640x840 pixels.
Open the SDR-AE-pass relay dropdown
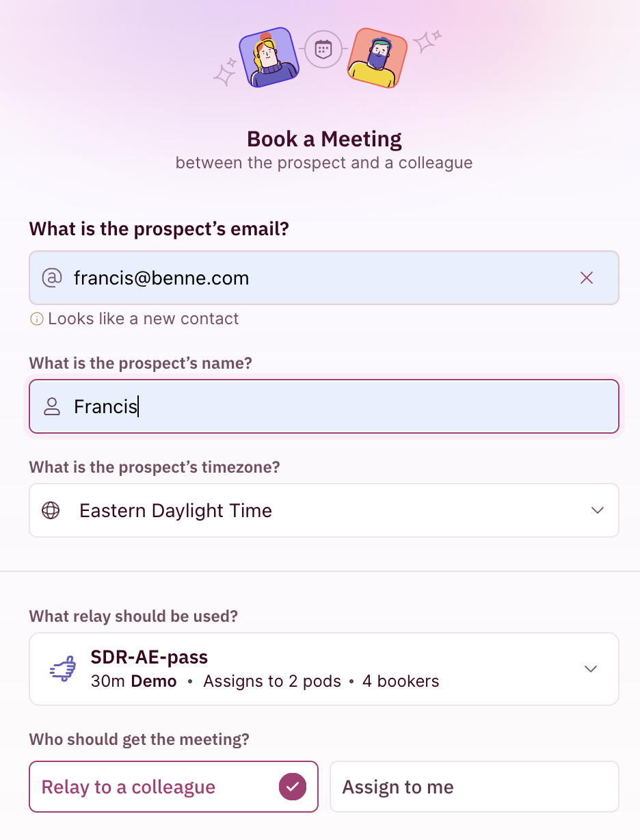tap(324, 669)
